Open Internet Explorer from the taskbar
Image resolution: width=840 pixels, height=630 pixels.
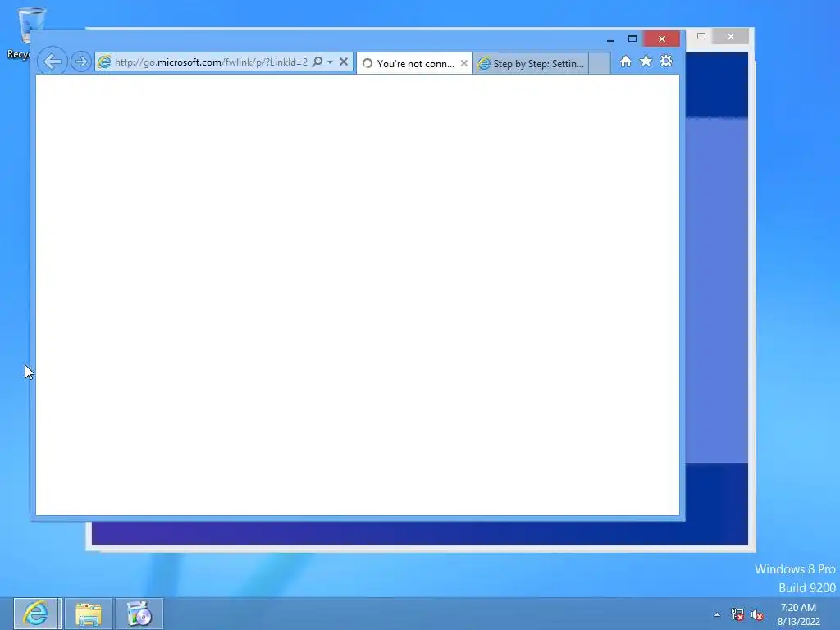click(36, 614)
